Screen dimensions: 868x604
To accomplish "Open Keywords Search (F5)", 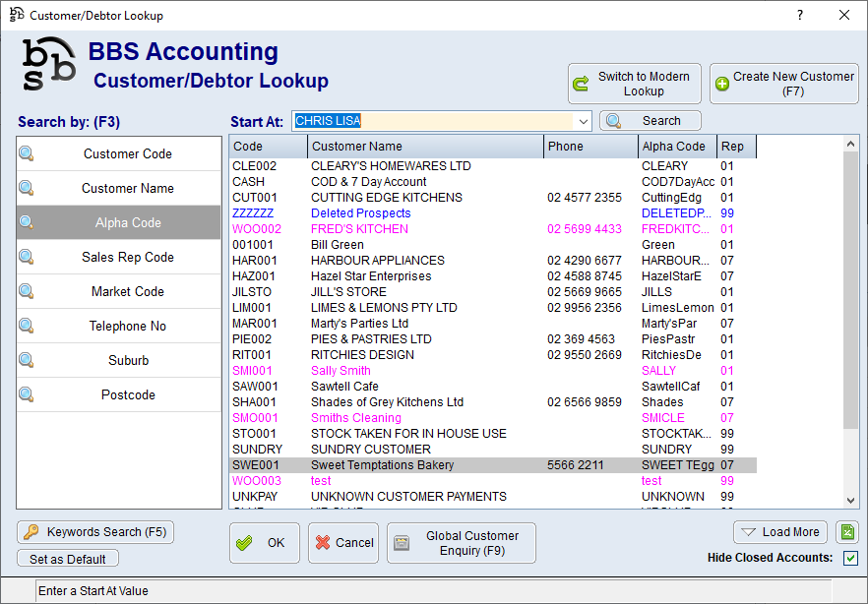I will [x=95, y=532].
